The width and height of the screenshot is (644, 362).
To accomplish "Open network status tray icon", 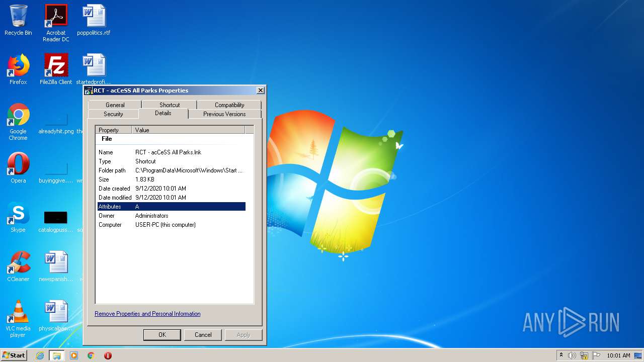I will (x=584, y=355).
